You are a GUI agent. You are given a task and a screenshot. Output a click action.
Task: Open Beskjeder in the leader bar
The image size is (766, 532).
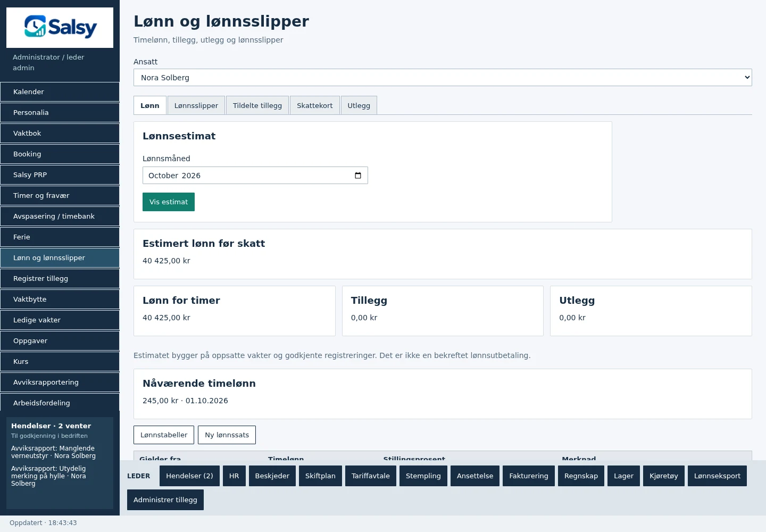(x=272, y=476)
